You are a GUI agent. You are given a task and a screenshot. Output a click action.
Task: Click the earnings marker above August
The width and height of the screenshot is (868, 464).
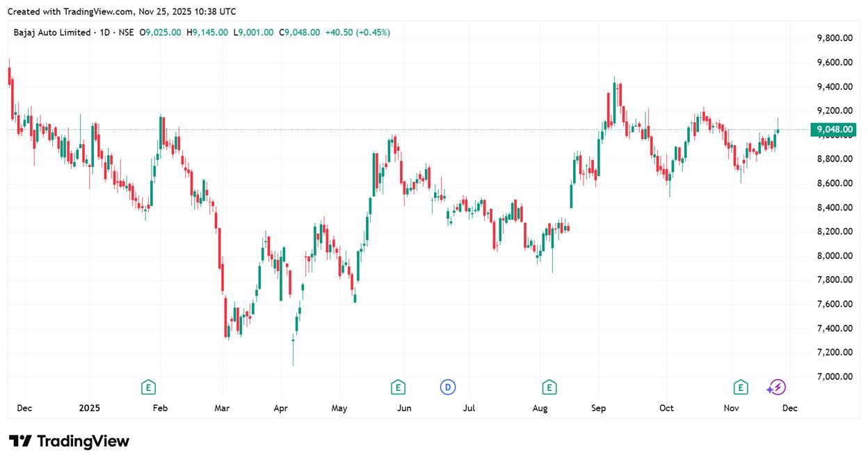coord(549,387)
